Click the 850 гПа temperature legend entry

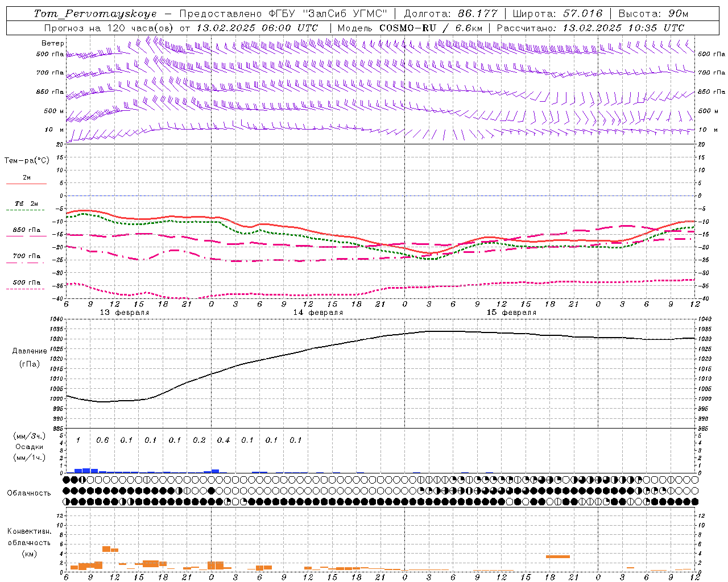coord(27,230)
